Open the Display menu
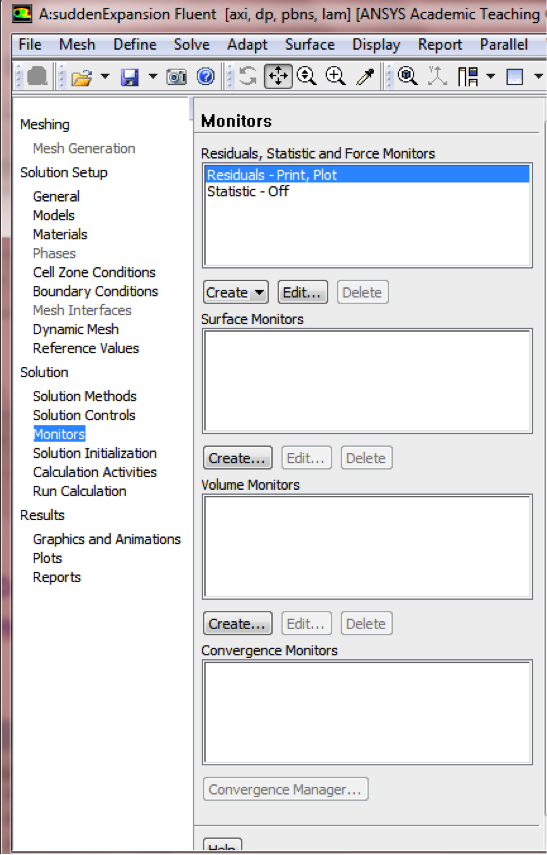This screenshot has width=547, height=855. point(376,45)
